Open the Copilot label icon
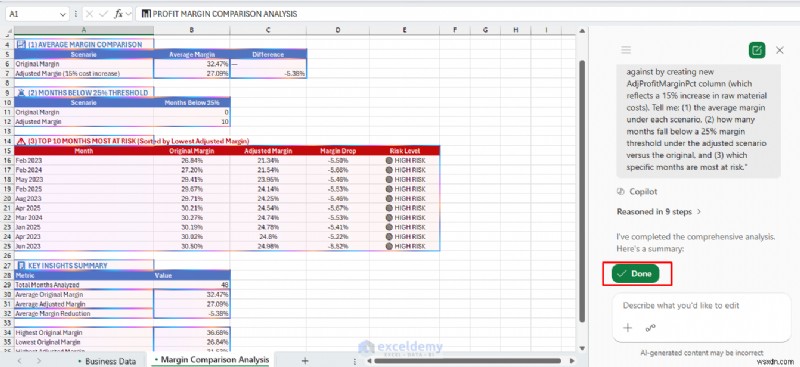 pyautogui.click(x=621, y=191)
